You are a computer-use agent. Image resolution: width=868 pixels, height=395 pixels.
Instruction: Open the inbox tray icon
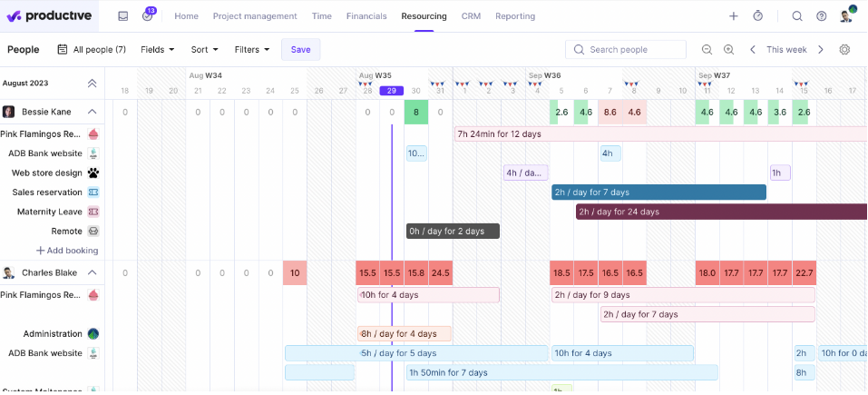coord(122,16)
